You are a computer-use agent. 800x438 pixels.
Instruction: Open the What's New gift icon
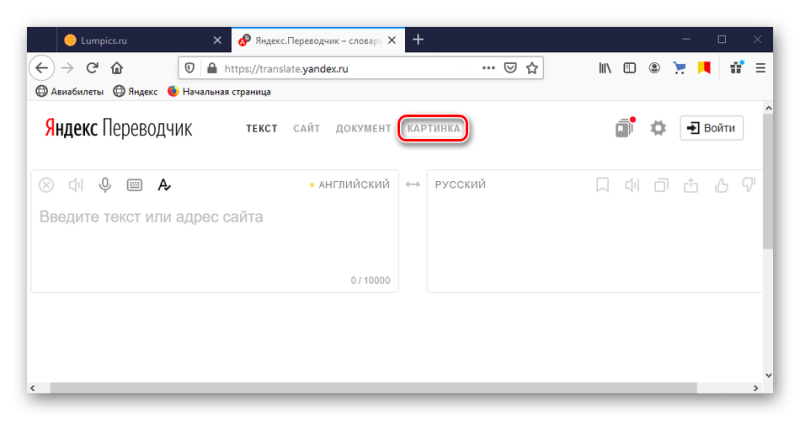[736, 67]
